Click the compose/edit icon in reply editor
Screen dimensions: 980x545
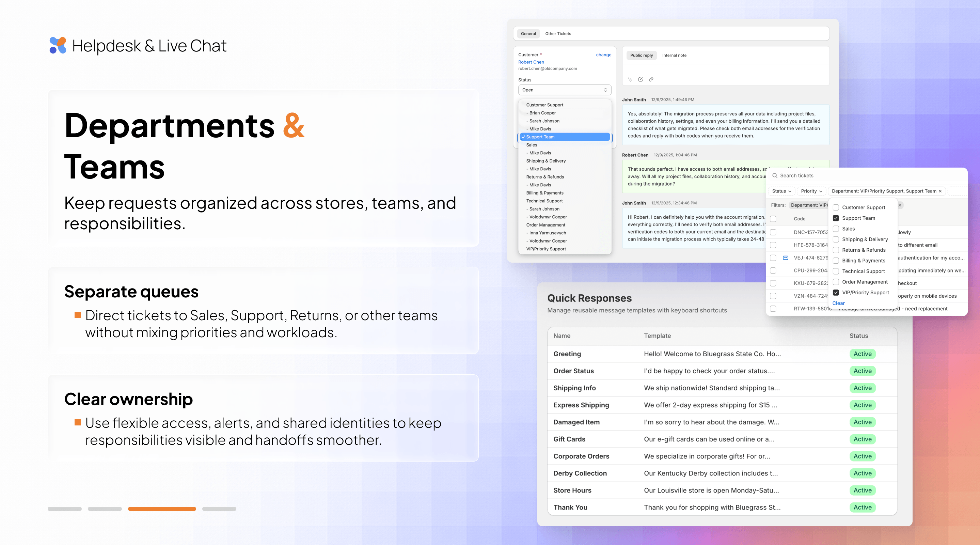pos(641,80)
